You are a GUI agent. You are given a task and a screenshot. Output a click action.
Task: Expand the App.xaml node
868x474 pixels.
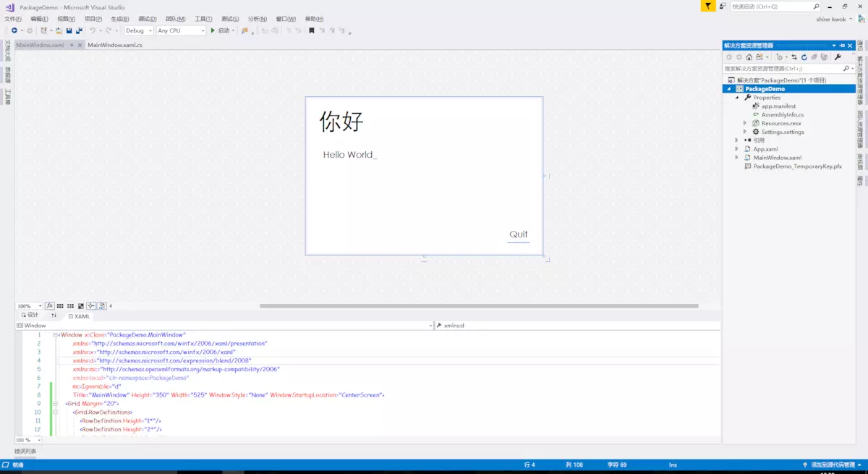(737, 149)
